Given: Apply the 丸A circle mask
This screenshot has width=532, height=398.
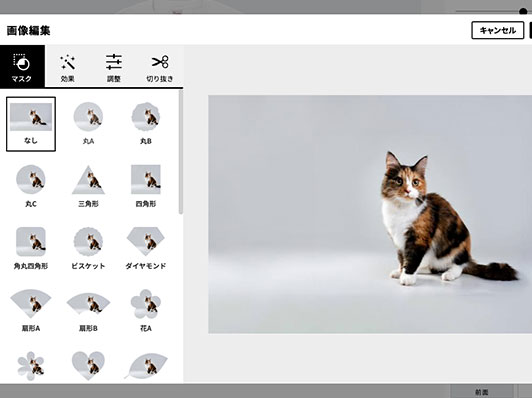Looking at the screenshot, I should tap(88, 124).
